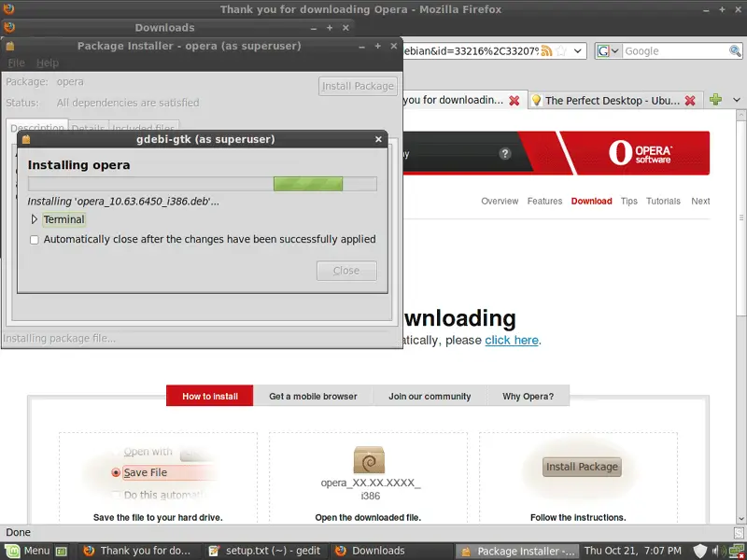This screenshot has width=747, height=560.
Task: Click the RSS feed icon in the address bar
Action: (x=546, y=50)
